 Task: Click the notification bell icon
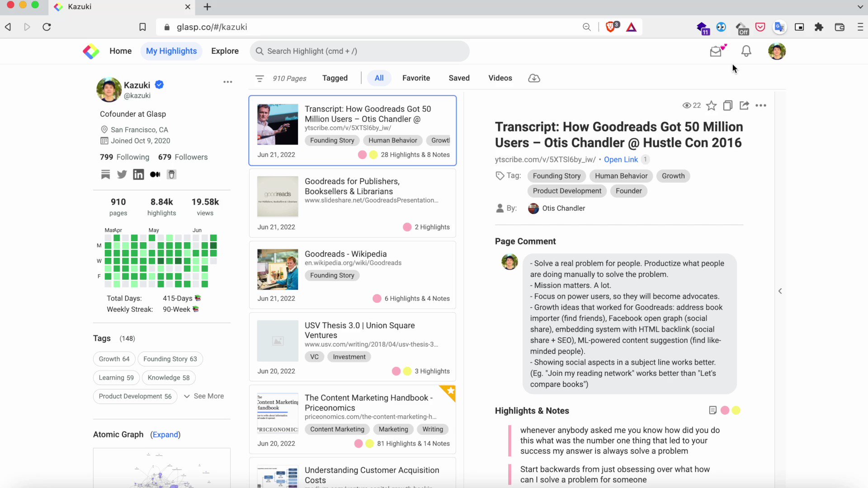click(746, 52)
